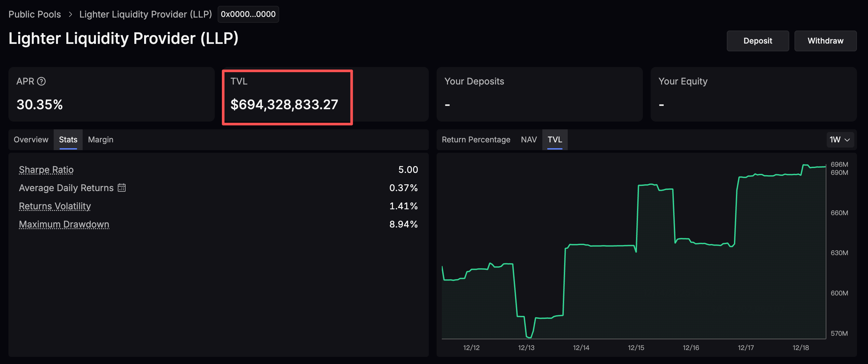The height and width of the screenshot is (364, 868).
Task: Switch to the Overview tab
Action: pyautogui.click(x=31, y=139)
